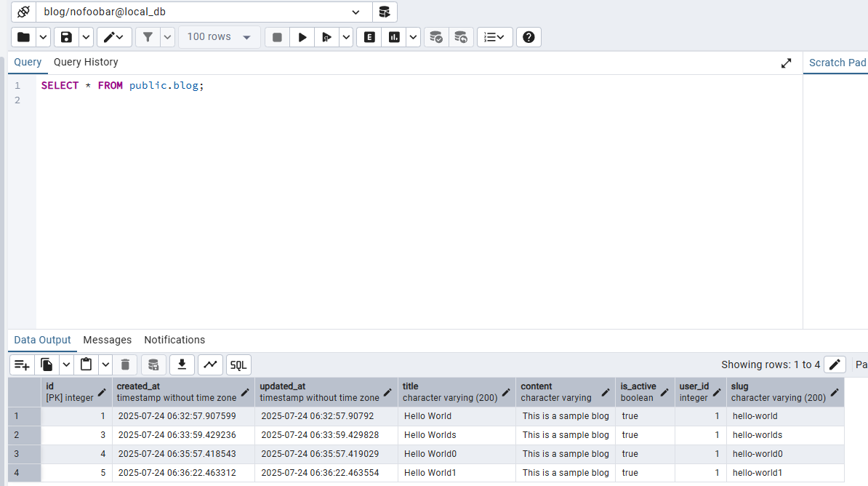Click into the SQL query editor line 1
The height and width of the screenshot is (486, 868).
click(419, 85)
